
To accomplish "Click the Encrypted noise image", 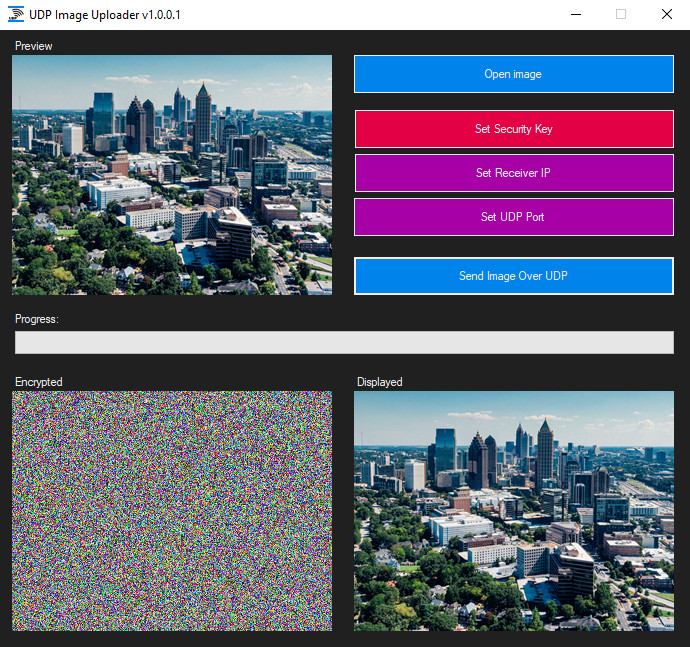I will pyautogui.click(x=172, y=511).
